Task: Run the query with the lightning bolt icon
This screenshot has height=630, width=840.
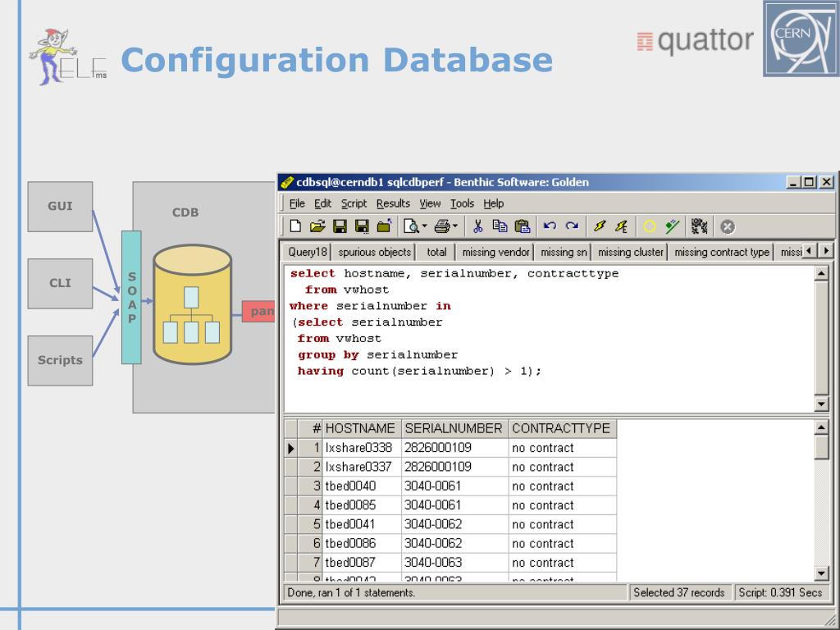Action: coord(600,226)
